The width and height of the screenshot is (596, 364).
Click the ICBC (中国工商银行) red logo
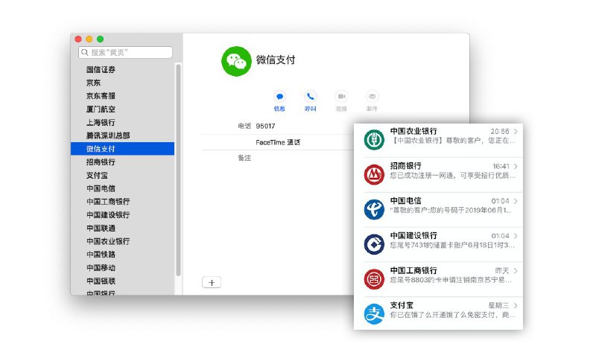(x=374, y=279)
